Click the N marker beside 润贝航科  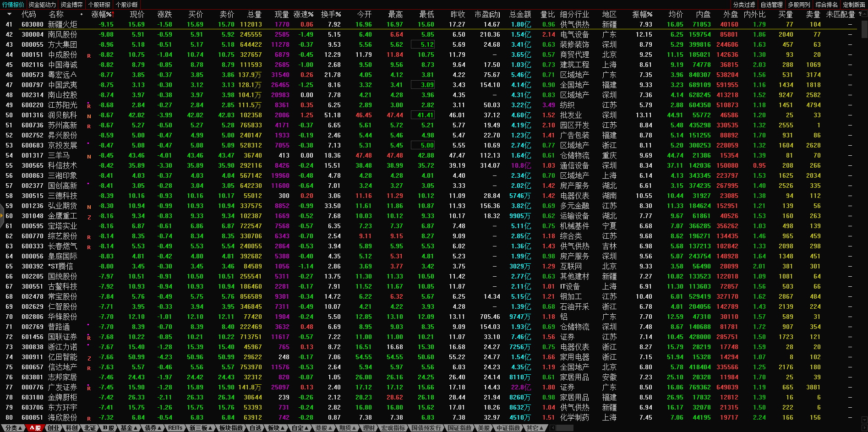pos(89,116)
